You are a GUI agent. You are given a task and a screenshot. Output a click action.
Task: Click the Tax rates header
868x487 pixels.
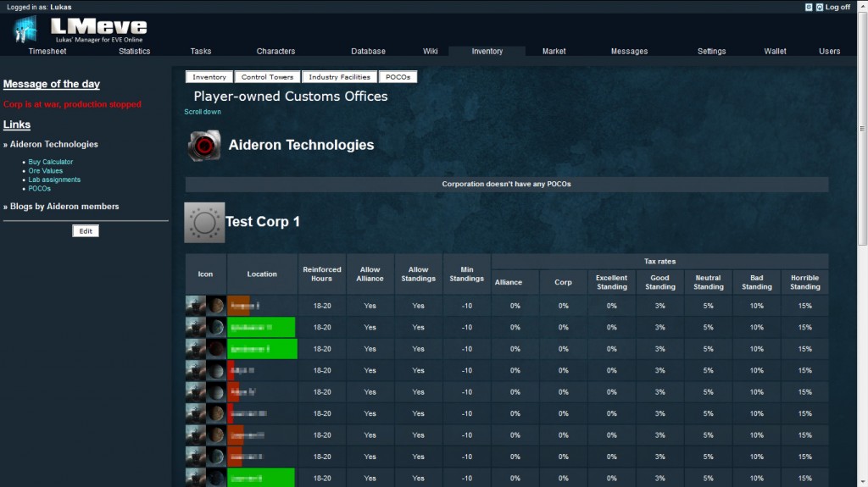(659, 261)
